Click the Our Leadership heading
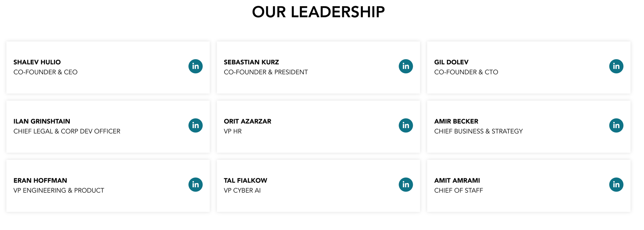The image size is (644, 230). point(318,12)
